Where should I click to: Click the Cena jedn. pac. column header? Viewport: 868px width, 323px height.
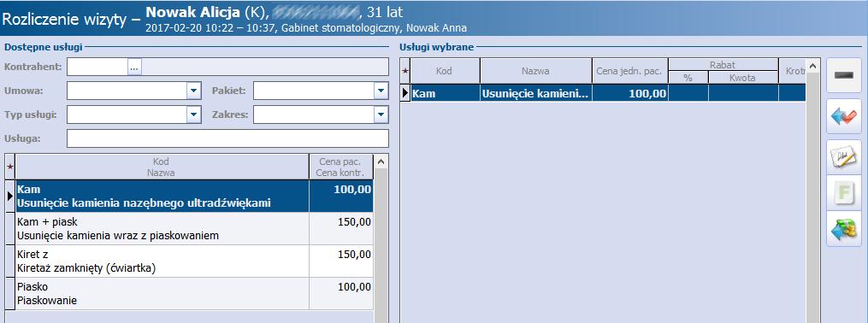(630, 71)
